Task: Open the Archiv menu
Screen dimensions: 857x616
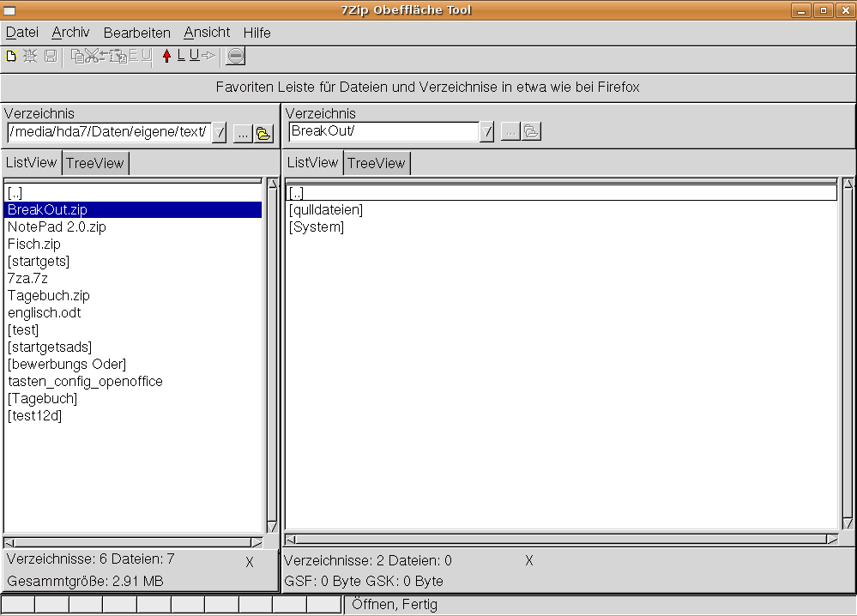Action: pyautogui.click(x=70, y=33)
